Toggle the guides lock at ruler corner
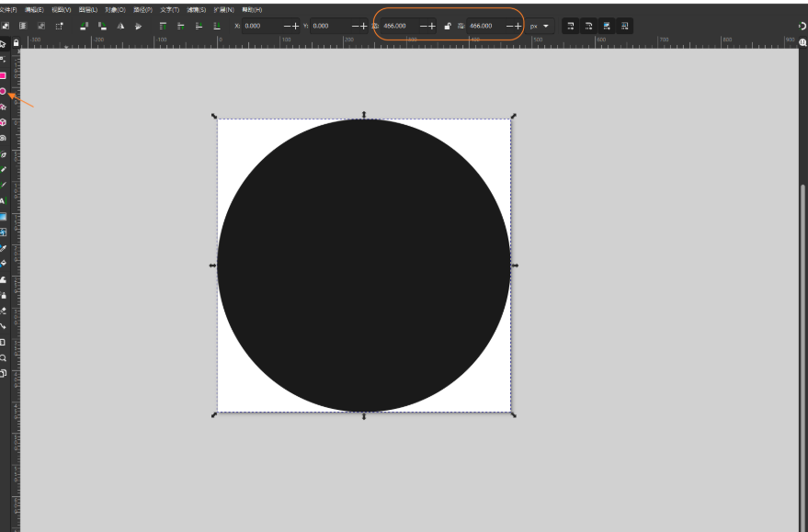 point(16,43)
